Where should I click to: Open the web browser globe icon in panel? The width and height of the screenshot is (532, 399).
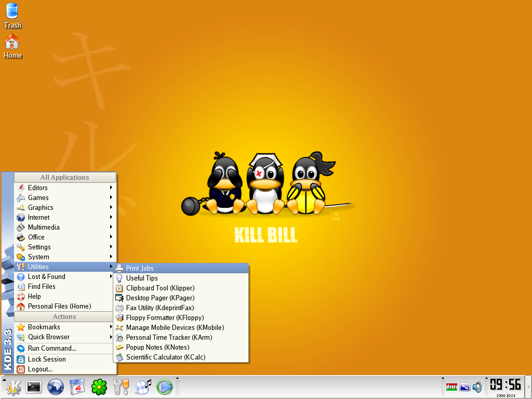click(x=55, y=387)
